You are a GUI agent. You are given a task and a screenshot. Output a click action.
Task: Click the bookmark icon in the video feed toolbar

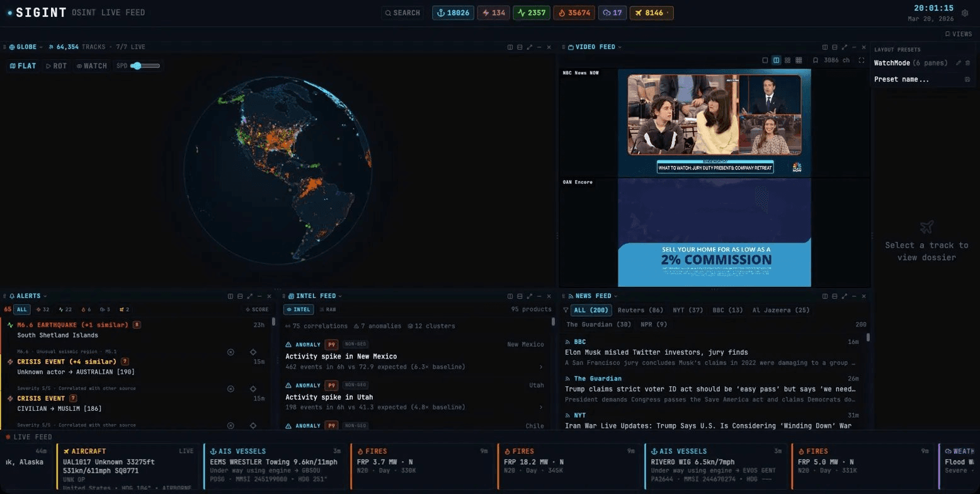[816, 60]
